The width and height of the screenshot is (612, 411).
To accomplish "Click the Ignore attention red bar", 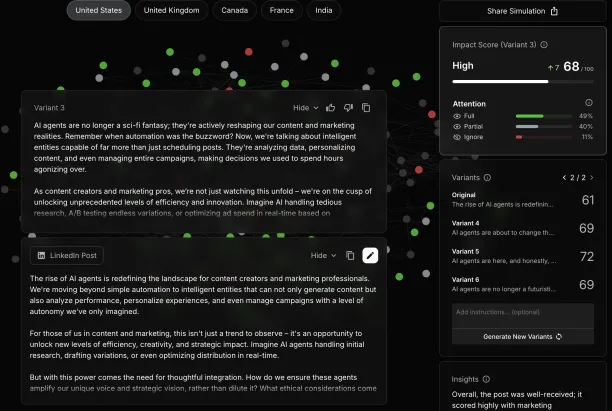I will coord(519,137).
